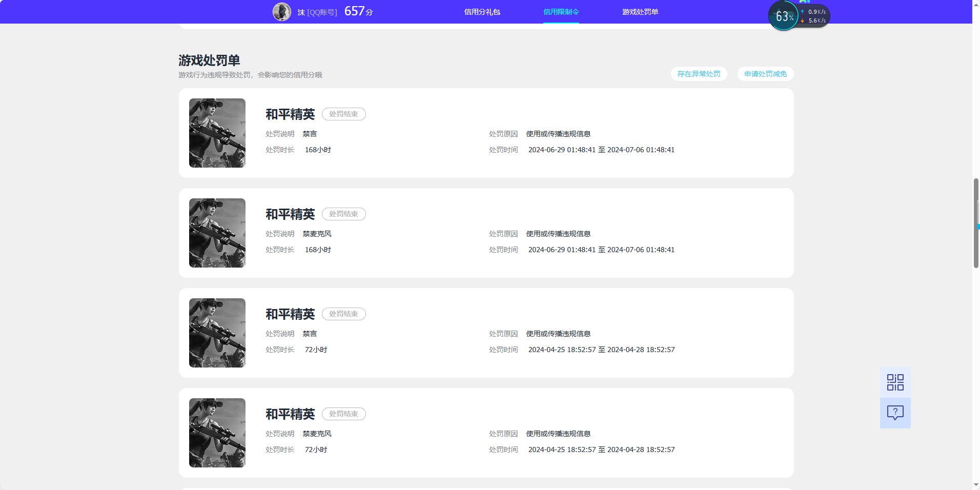
Task: Click the user avatar in the header
Action: click(282, 12)
